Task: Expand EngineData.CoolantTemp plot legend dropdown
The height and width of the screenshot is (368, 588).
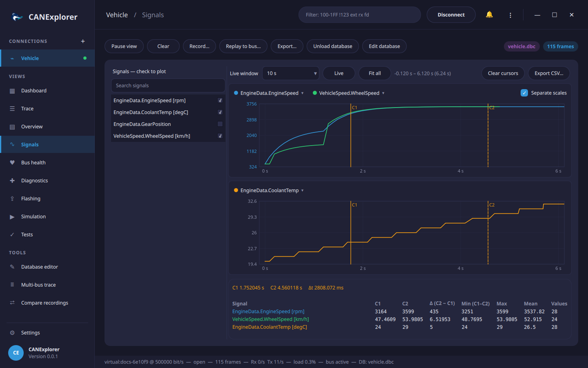Action: 303,191
